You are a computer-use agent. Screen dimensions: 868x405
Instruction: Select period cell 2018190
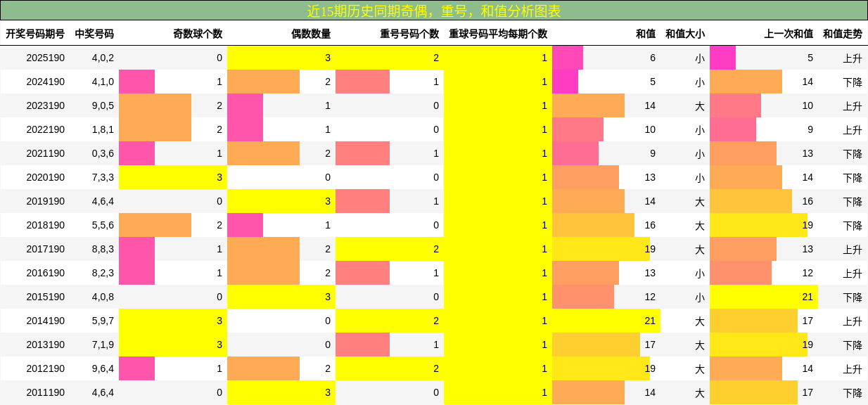[45, 225]
